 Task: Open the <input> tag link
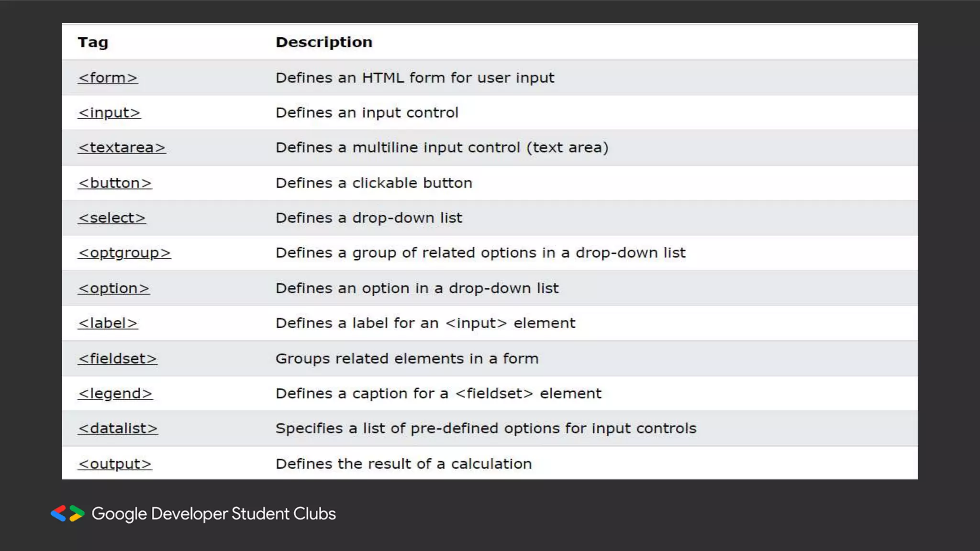coord(109,113)
